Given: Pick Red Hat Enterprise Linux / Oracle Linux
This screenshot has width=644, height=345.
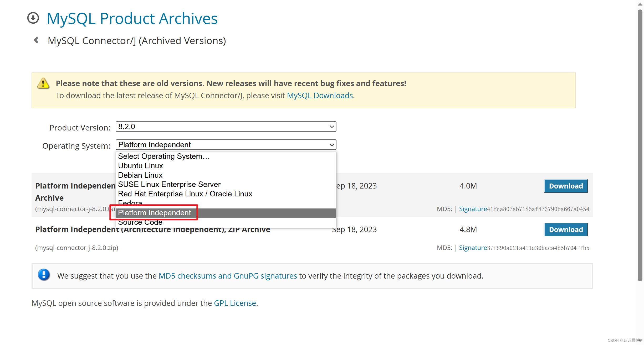Looking at the screenshot, I should 185,194.
